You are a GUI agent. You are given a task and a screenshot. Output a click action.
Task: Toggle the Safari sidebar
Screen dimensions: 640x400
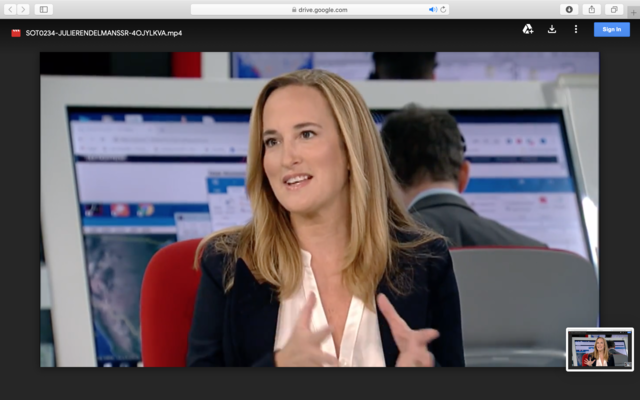click(44, 9)
